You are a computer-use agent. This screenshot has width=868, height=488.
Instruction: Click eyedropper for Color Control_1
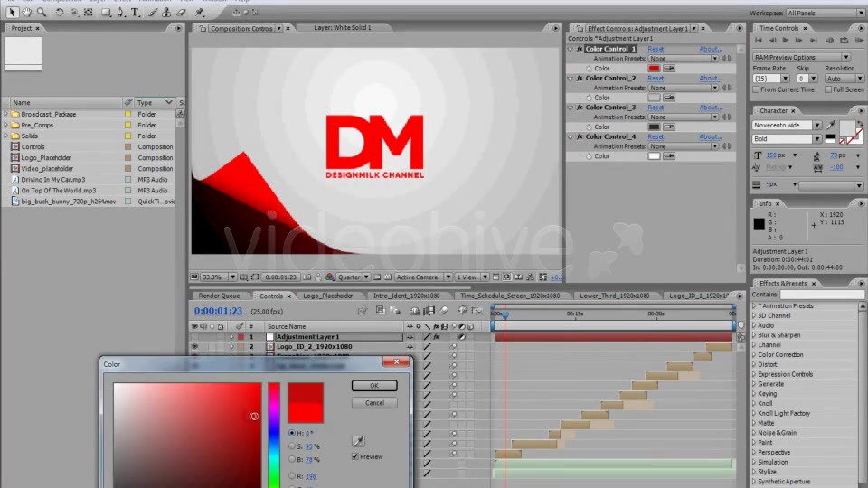point(669,69)
